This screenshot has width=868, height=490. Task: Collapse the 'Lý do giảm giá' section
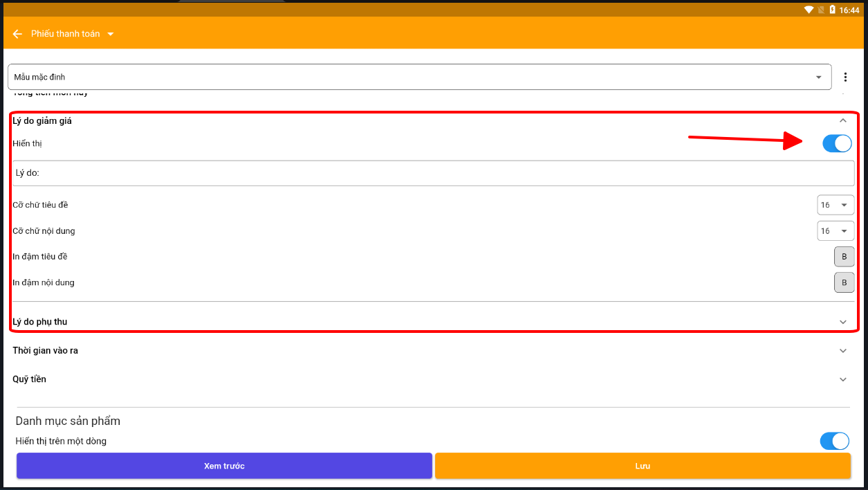[842, 120]
